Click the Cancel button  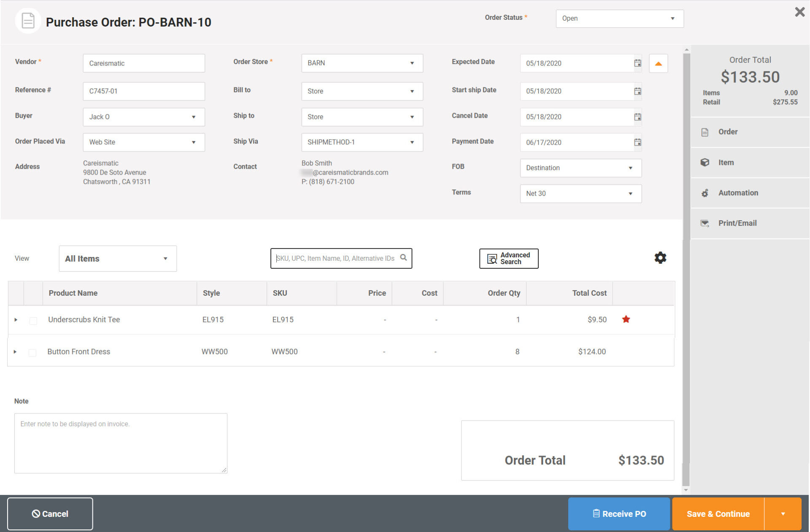tap(50, 514)
